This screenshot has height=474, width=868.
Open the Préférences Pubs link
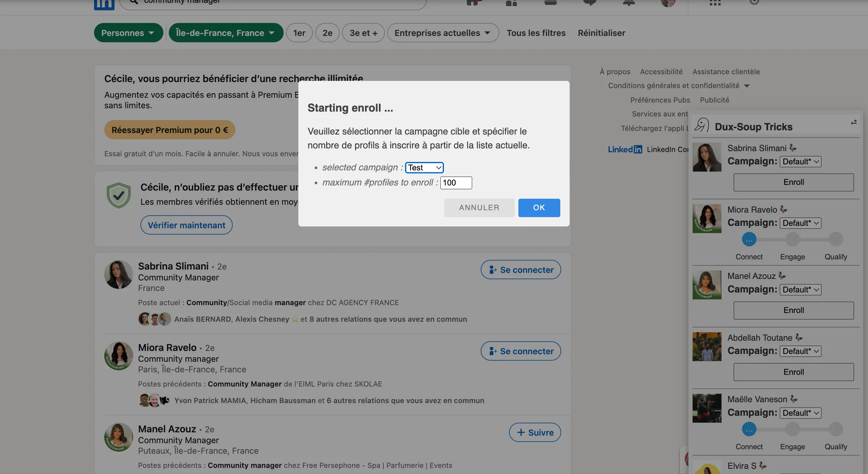[x=660, y=100]
